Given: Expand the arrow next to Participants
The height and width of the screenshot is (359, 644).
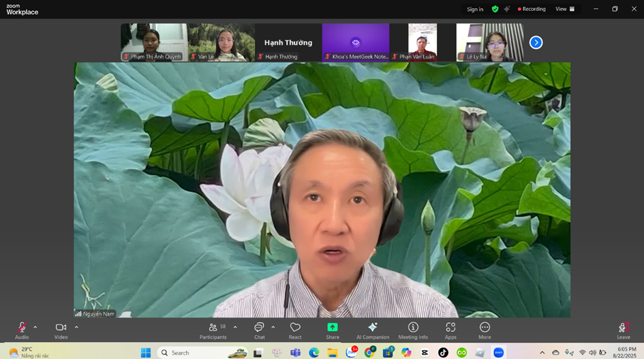Looking at the screenshot, I should pos(235,327).
